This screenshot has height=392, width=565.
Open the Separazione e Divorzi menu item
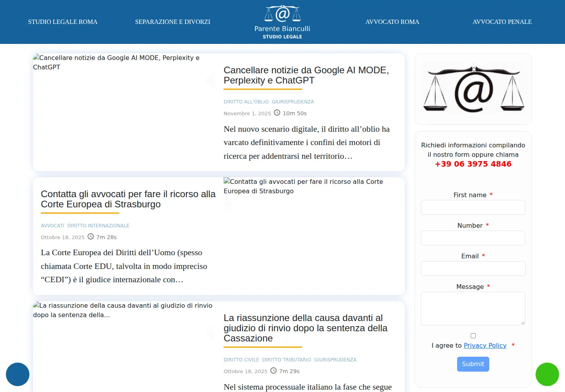(173, 22)
